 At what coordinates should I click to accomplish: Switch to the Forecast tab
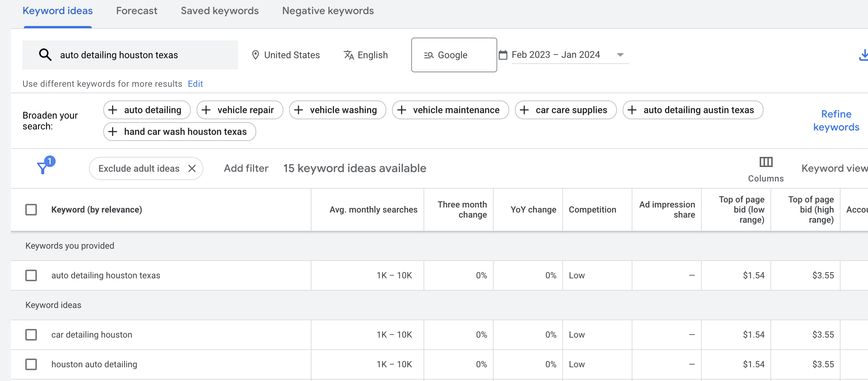point(137,11)
